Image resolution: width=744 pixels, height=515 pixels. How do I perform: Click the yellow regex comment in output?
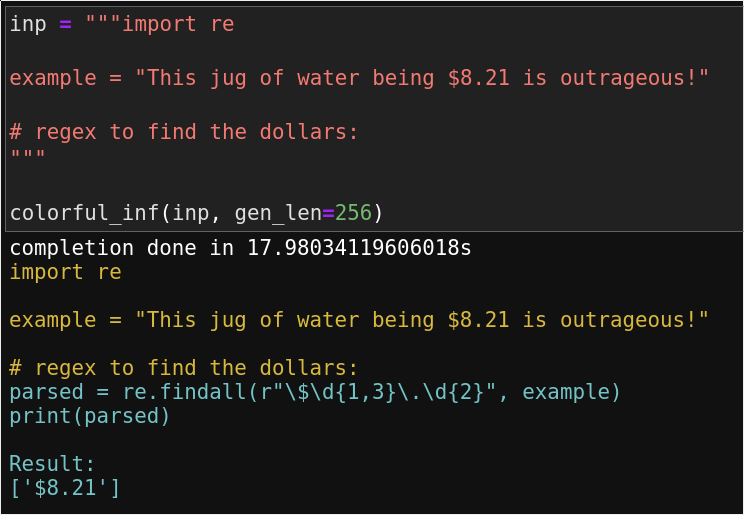pyautogui.click(x=184, y=368)
